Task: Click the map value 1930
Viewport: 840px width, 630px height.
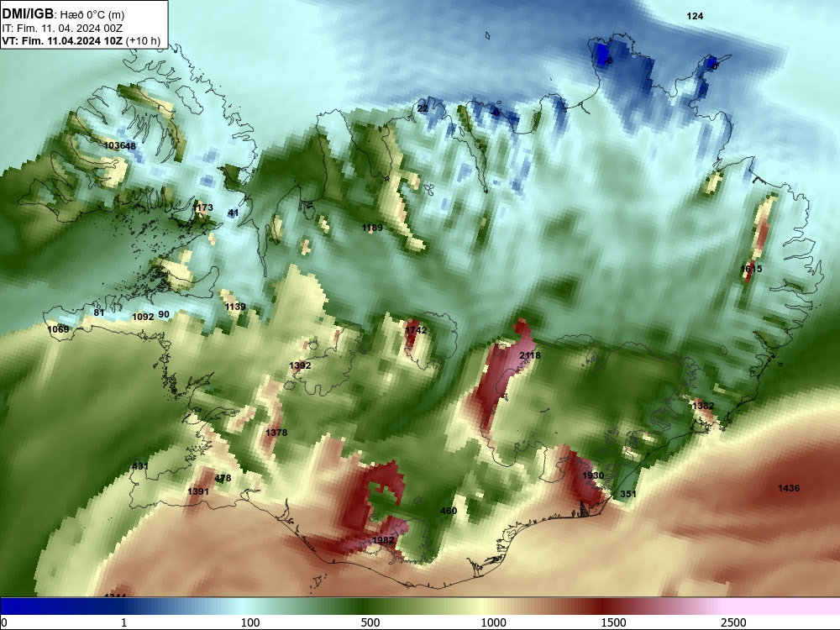Action: (593, 475)
